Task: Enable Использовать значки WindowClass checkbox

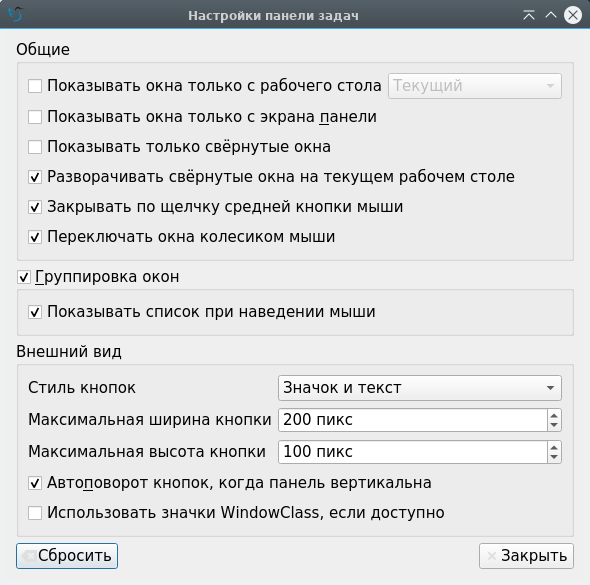Action: pos(35,513)
